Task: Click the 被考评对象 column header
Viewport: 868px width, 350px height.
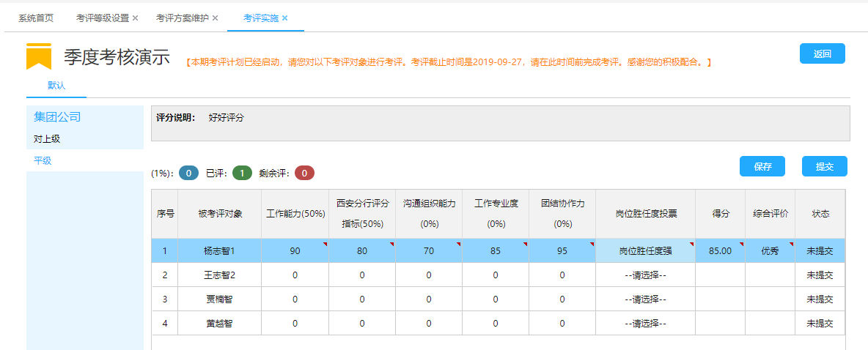Action: pyautogui.click(x=220, y=214)
